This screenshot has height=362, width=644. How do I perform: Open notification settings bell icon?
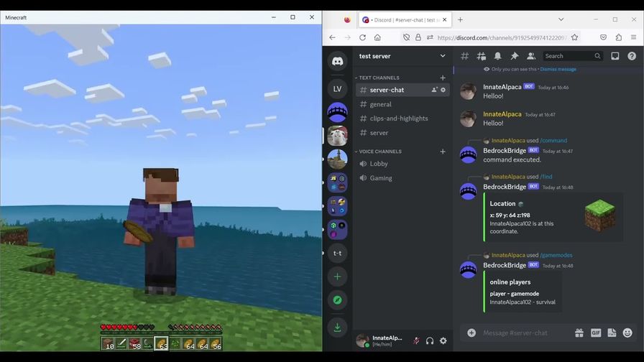coord(497,56)
